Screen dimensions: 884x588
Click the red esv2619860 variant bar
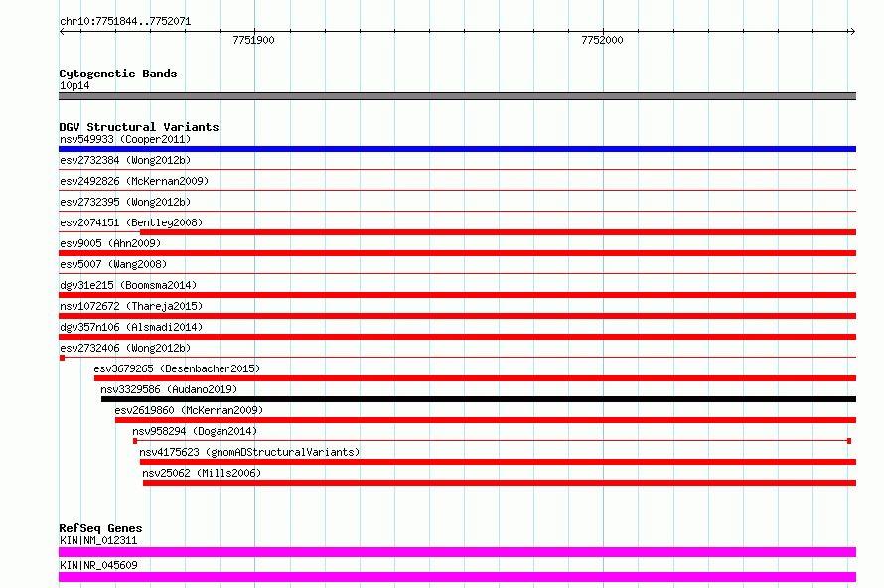pos(486,420)
